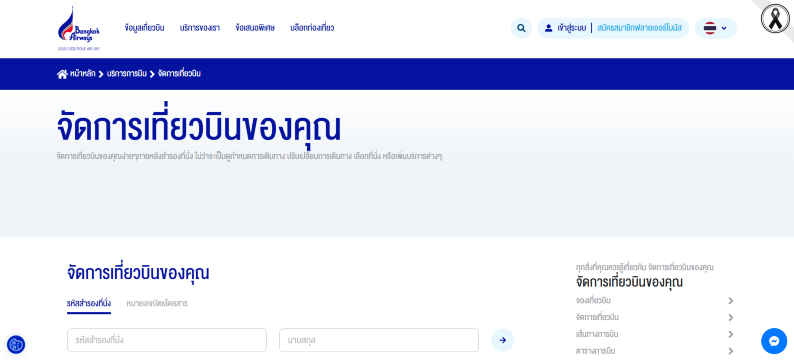This screenshot has height=360, width=794.
Task: Click the form heading จัดการเที่ยวบินของคุณ
Action: tap(138, 273)
